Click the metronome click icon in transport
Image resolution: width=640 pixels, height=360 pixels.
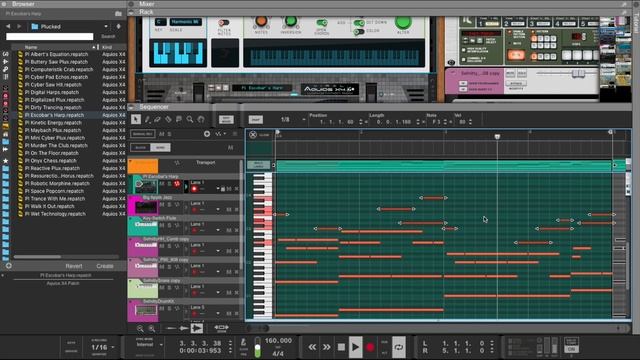coord(243,342)
